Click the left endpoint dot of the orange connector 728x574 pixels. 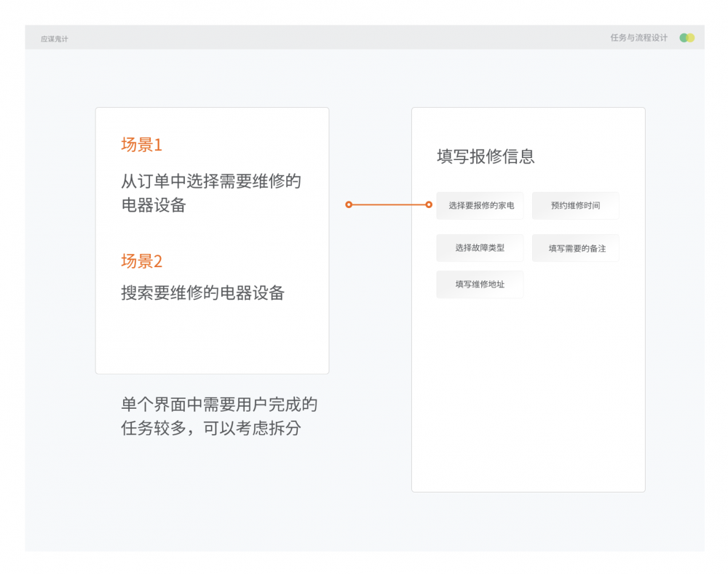coord(349,205)
